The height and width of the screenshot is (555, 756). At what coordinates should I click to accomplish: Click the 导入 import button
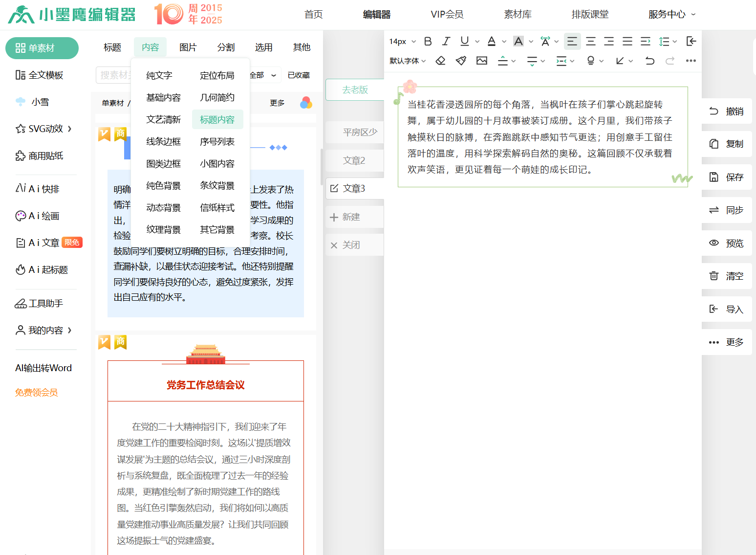click(727, 310)
